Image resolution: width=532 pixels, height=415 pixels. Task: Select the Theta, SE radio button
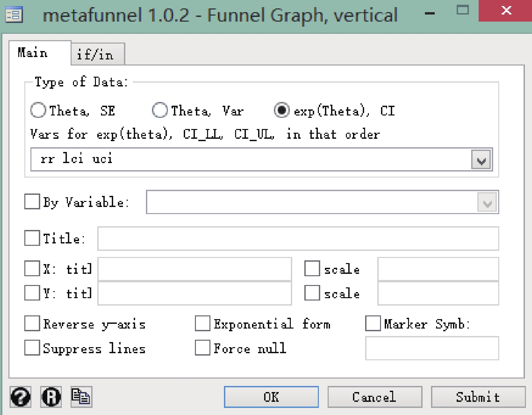pyautogui.click(x=38, y=110)
